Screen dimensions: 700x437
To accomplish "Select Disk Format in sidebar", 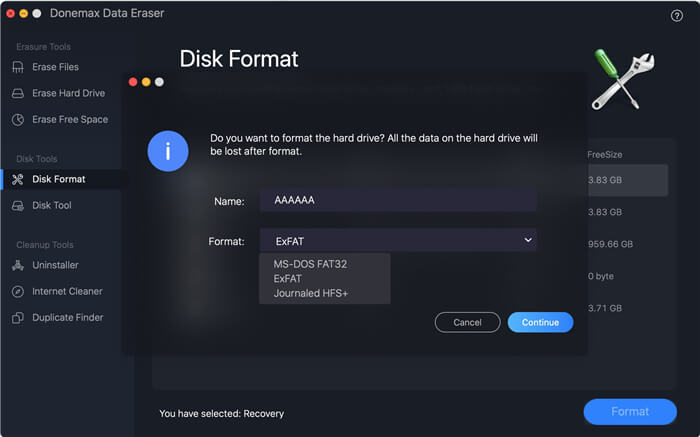I will [x=58, y=179].
